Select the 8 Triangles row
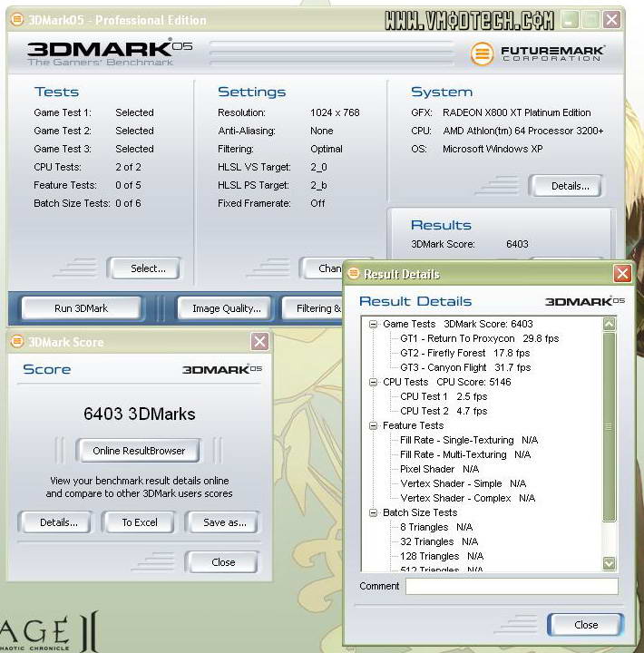The height and width of the screenshot is (653, 644). tap(436, 527)
